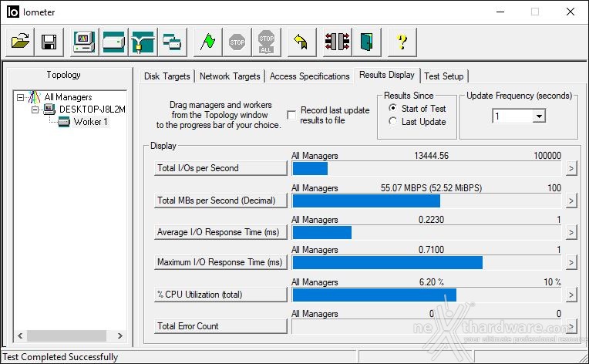Click the topology horizontal scrollbar thumb

pyautogui.click(x=66, y=335)
